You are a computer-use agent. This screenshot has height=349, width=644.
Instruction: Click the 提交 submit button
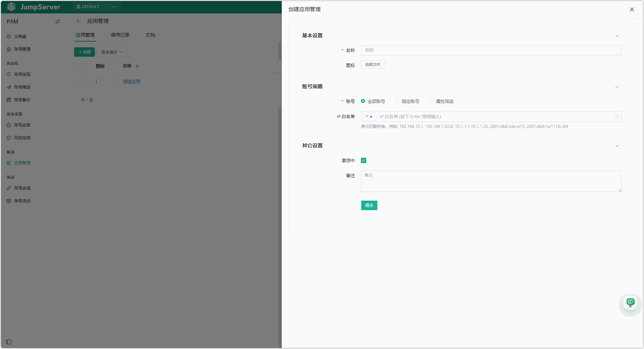click(369, 205)
